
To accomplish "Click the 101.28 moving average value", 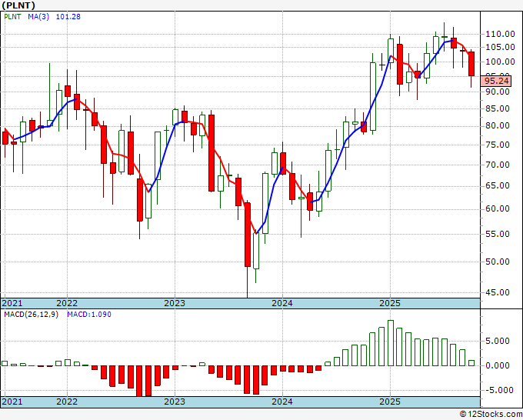I will (68, 17).
